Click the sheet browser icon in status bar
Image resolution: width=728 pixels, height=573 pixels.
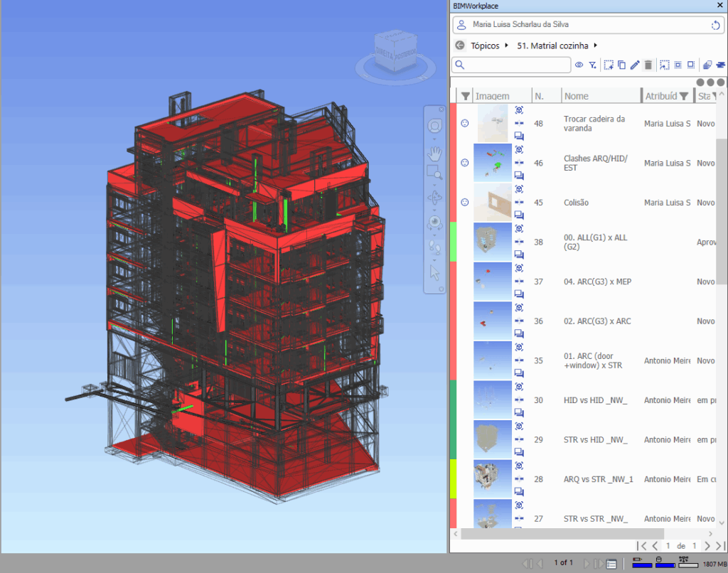coord(611,564)
